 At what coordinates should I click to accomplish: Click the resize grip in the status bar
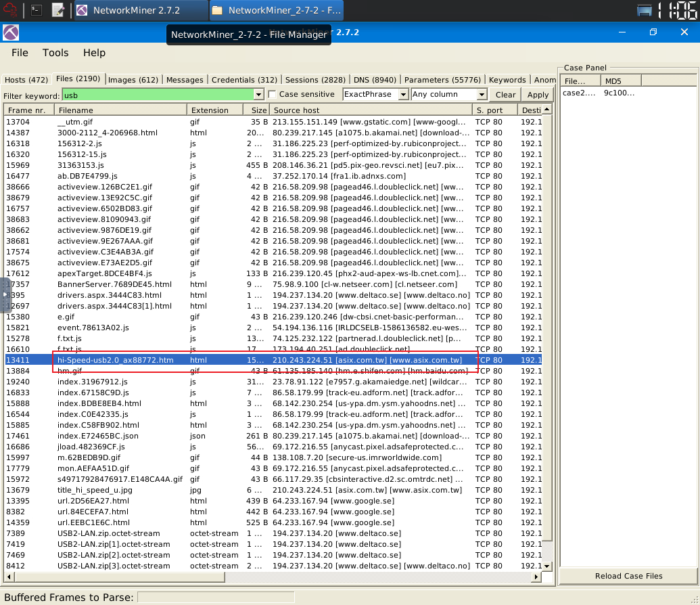[x=693, y=599]
